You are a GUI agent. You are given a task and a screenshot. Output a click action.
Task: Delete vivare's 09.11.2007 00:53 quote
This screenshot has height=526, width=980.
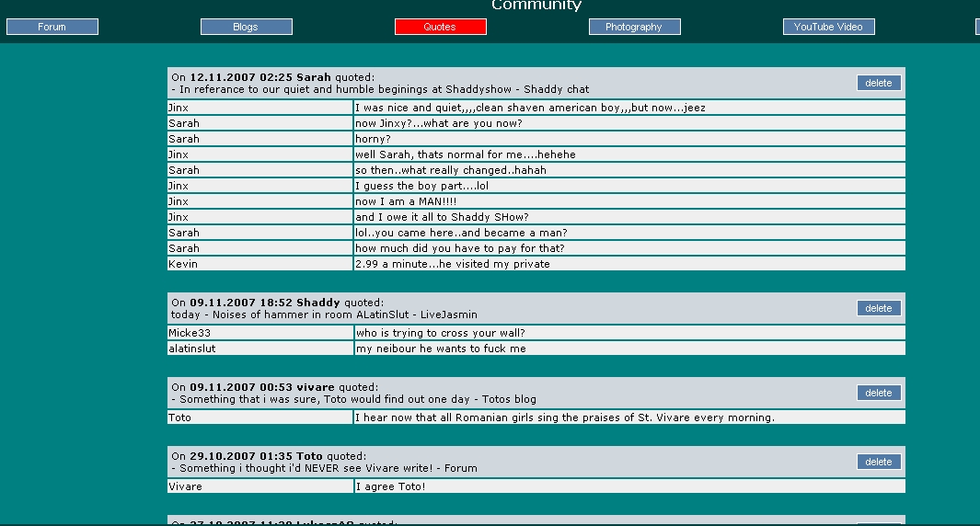[879, 393]
